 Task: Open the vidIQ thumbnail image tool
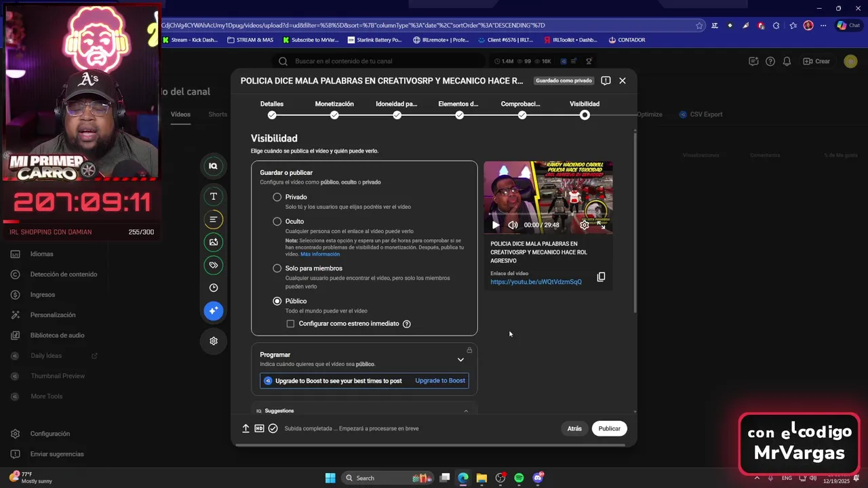pos(213,242)
